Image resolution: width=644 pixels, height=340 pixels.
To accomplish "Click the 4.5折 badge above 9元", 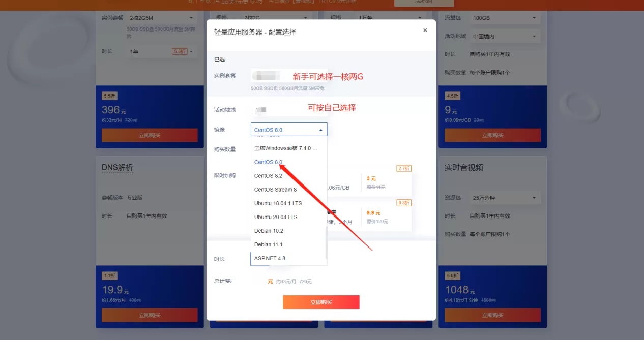I will 452,96.
